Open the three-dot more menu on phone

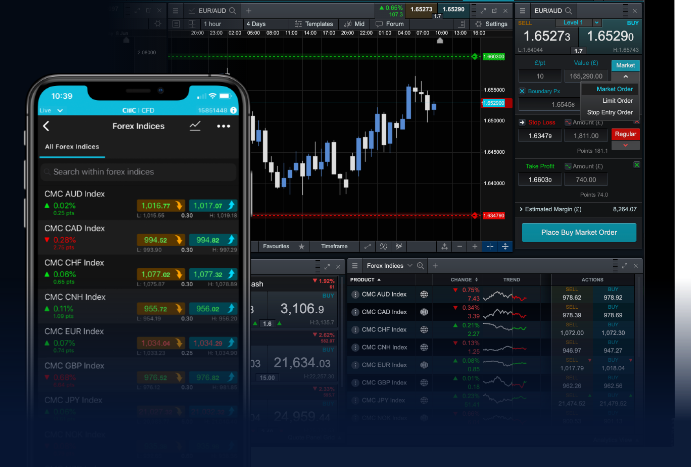pyautogui.click(x=224, y=127)
